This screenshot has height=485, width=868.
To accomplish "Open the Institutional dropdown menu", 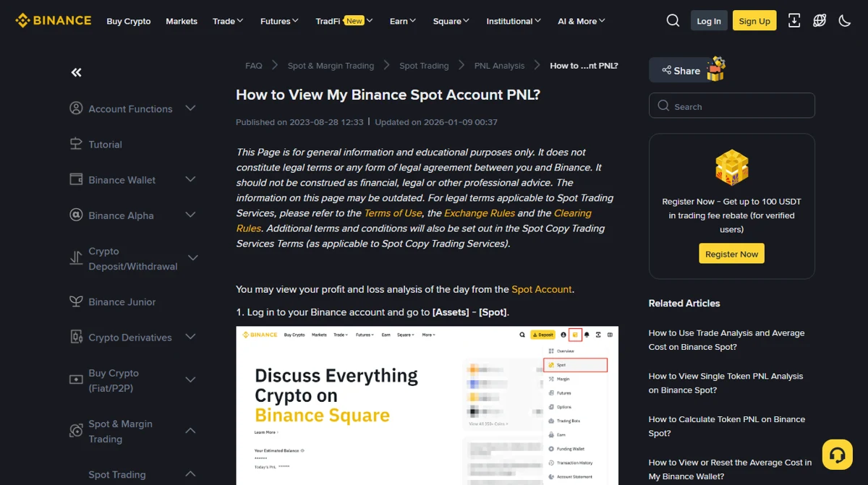I will point(514,21).
